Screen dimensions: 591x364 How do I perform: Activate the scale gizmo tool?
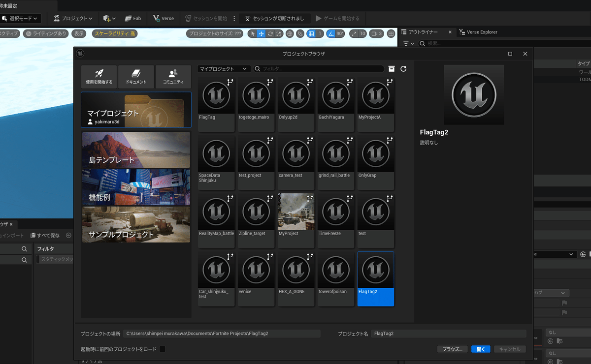click(279, 33)
